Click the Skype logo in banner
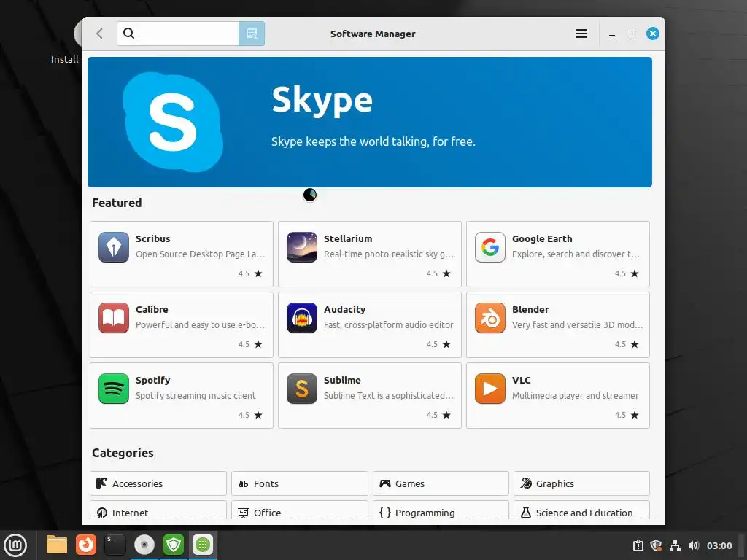The height and width of the screenshot is (560, 747). (172, 122)
